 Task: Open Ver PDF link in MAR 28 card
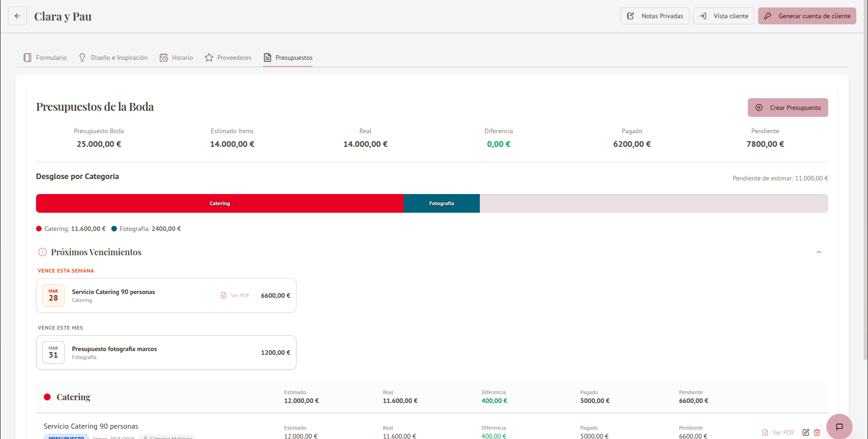(236, 295)
